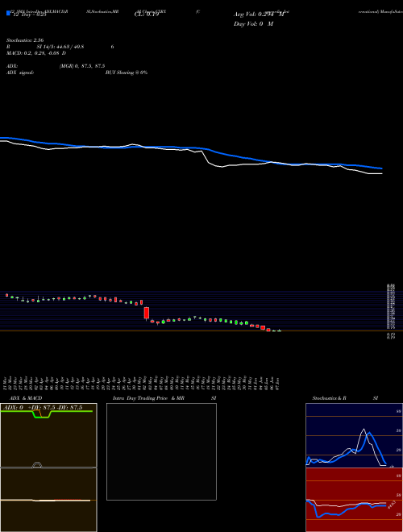Viewport: 403px width, 532px height.
Task: Click the "Stochastics & RSI" panel title
Action: click(345, 398)
